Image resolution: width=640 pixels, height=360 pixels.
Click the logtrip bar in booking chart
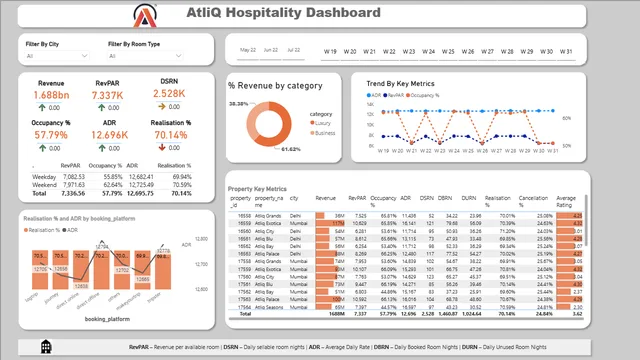(x=40, y=270)
